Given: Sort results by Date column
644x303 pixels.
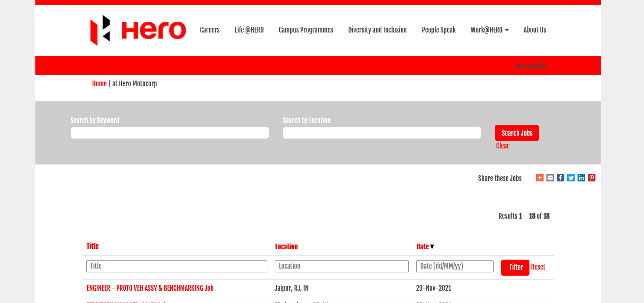Looking at the screenshot, I should point(423,246).
